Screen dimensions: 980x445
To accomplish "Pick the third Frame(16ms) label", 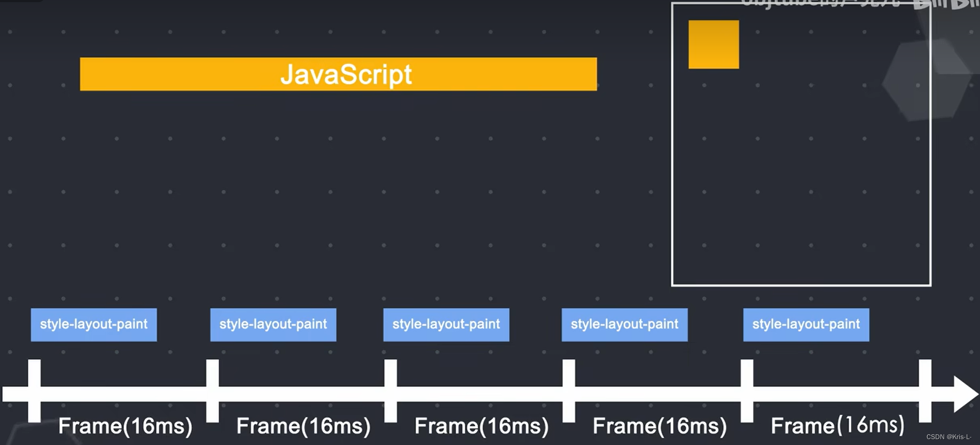I will coord(482,426).
